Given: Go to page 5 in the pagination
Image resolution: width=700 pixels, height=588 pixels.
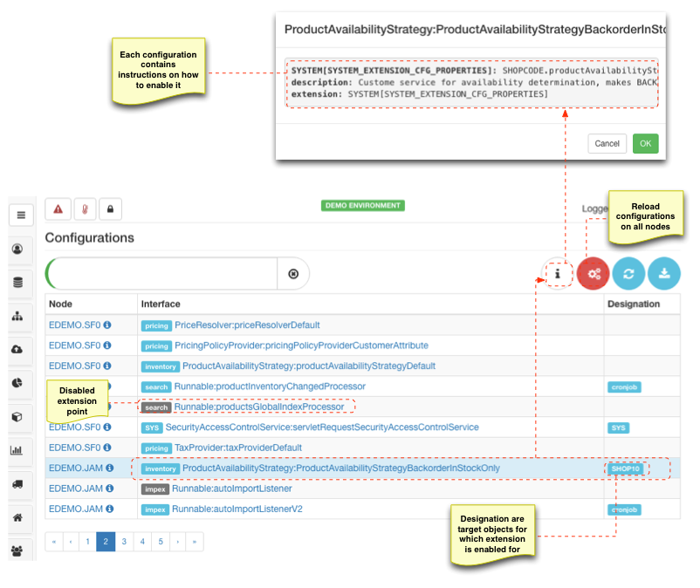Looking at the screenshot, I should pyautogui.click(x=161, y=542).
